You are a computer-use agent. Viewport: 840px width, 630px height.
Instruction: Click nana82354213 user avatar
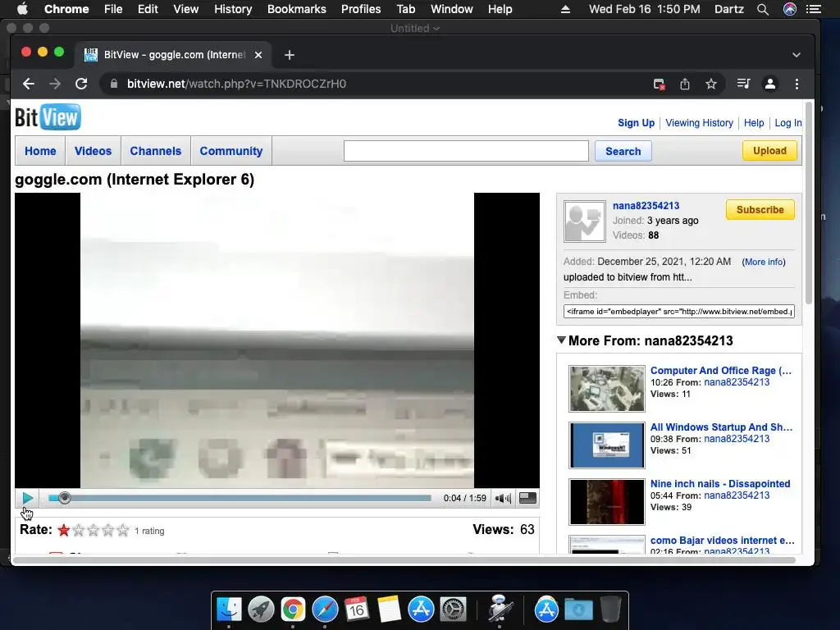(584, 221)
